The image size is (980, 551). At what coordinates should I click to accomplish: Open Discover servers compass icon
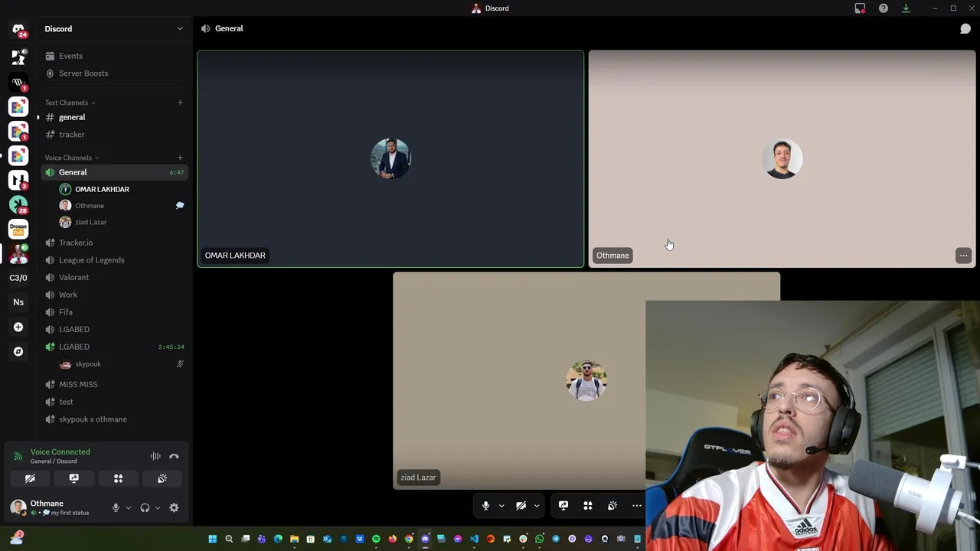coord(18,351)
